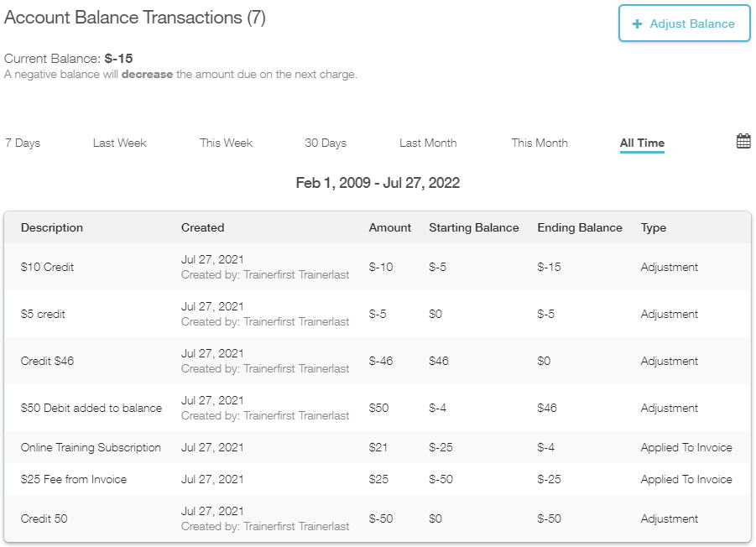
Task: Select the All Time filter
Action: pos(641,143)
